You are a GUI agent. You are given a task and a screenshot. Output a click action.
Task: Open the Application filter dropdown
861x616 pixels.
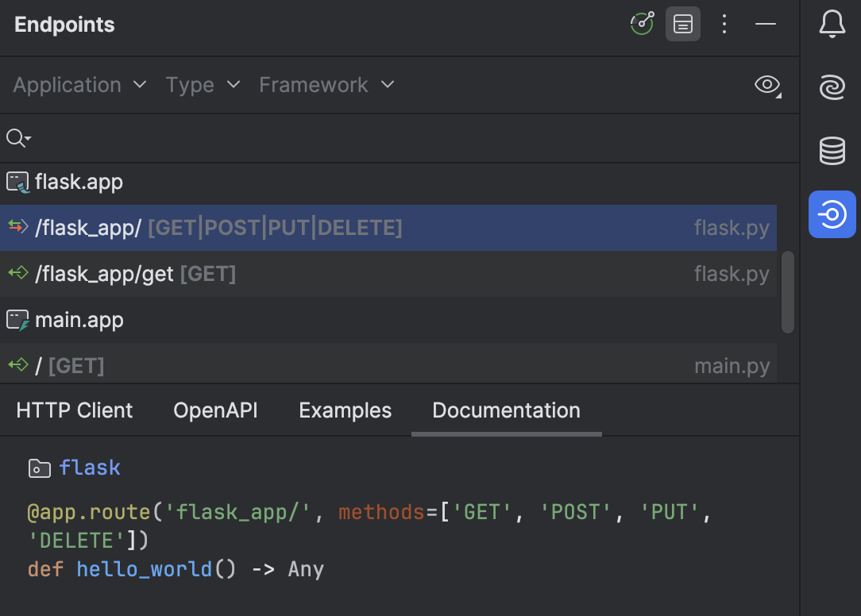coord(79,85)
